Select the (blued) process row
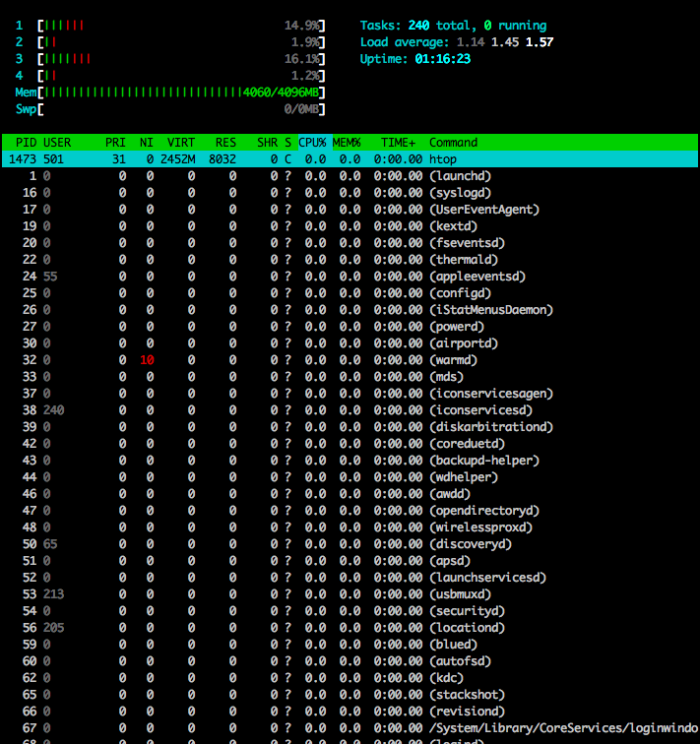This screenshot has height=744, width=700. 350,645
